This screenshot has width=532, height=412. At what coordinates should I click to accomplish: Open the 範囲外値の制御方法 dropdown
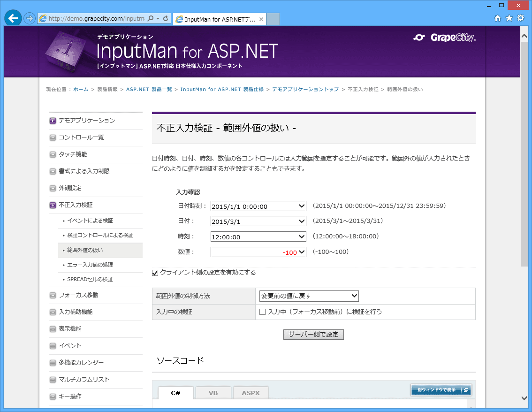pyautogui.click(x=309, y=296)
